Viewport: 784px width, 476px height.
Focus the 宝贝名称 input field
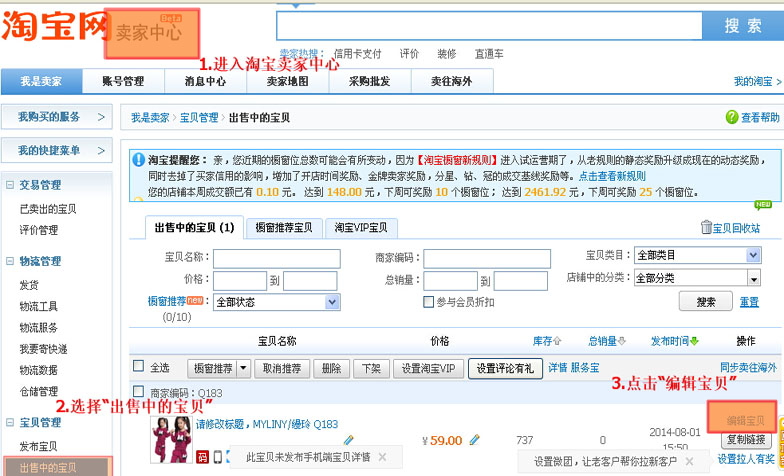(x=276, y=258)
